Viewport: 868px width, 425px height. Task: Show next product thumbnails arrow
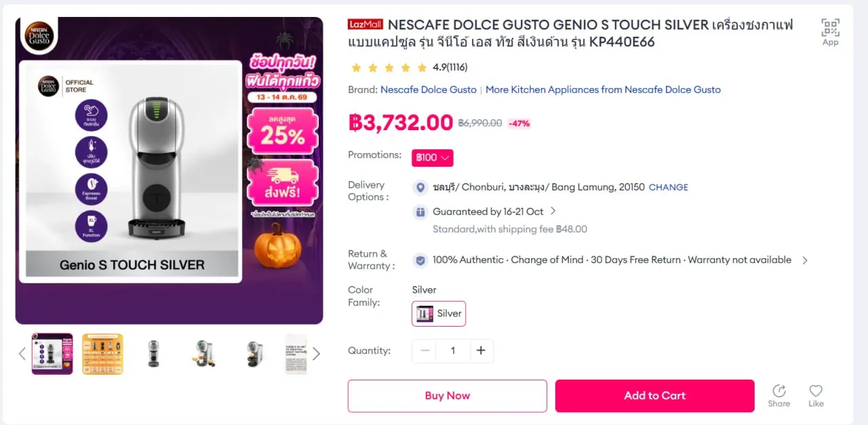pyautogui.click(x=316, y=354)
